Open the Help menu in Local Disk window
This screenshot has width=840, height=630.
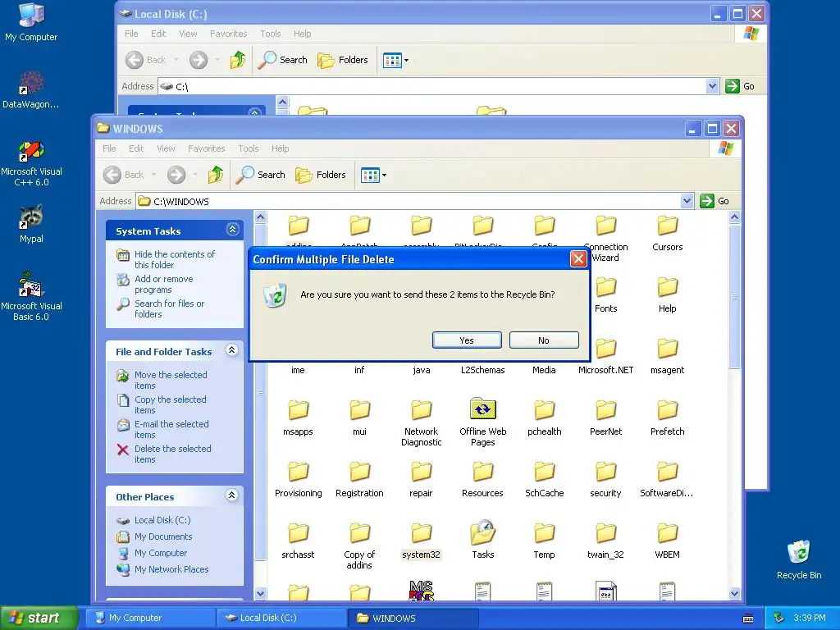click(x=302, y=33)
